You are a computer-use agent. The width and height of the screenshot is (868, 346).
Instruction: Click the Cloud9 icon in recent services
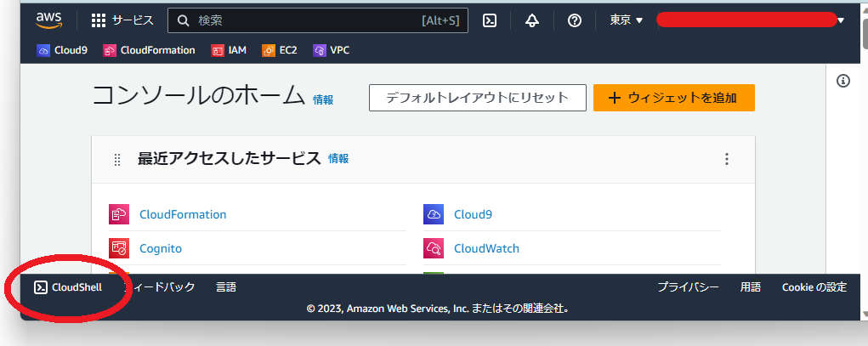point(434,214)
